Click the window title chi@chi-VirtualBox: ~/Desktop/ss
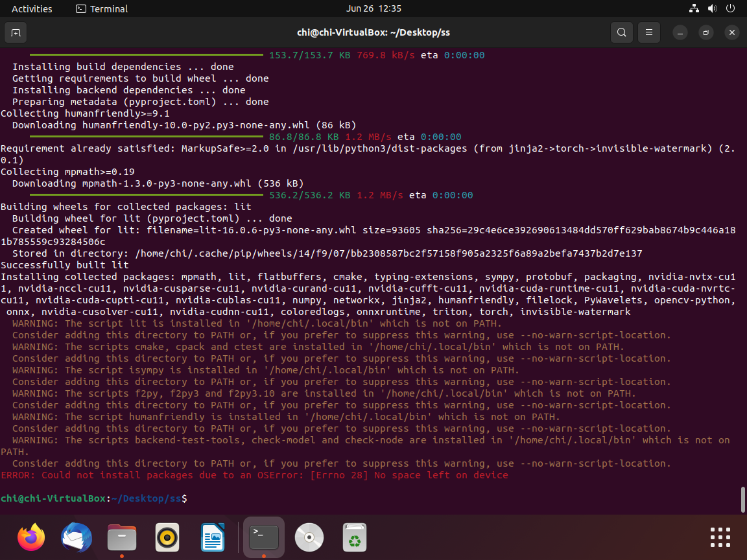 373,32
